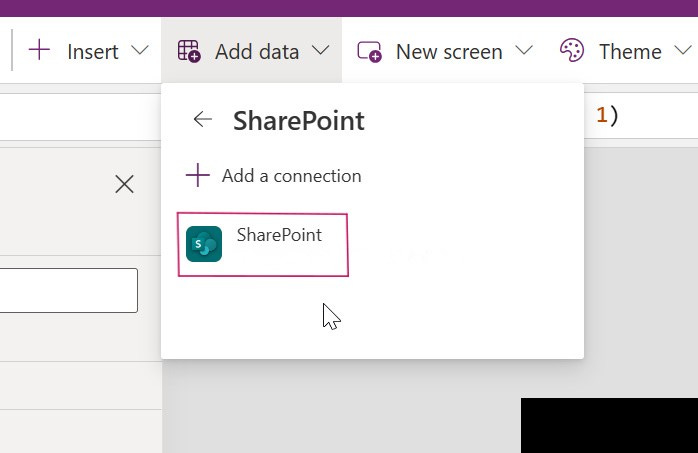Open the Theme menu label
This screenshot has width=698, height=453.
click(x=630, y=52)
